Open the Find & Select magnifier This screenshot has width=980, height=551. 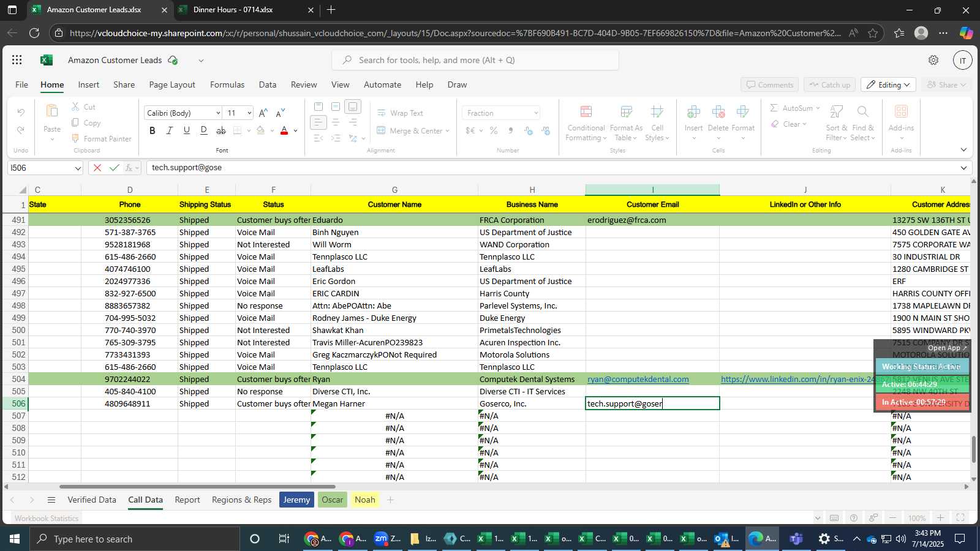tap(863, 111)
